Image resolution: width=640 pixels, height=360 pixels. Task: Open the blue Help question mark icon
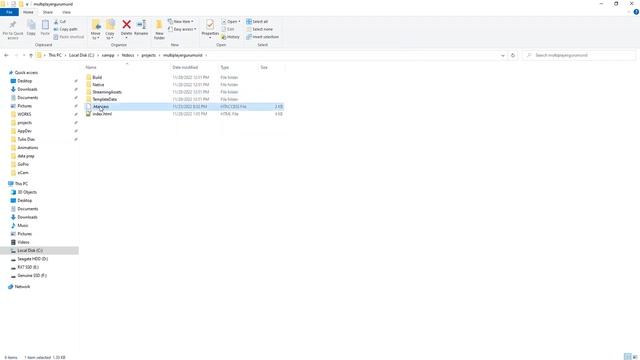[636, 12]
